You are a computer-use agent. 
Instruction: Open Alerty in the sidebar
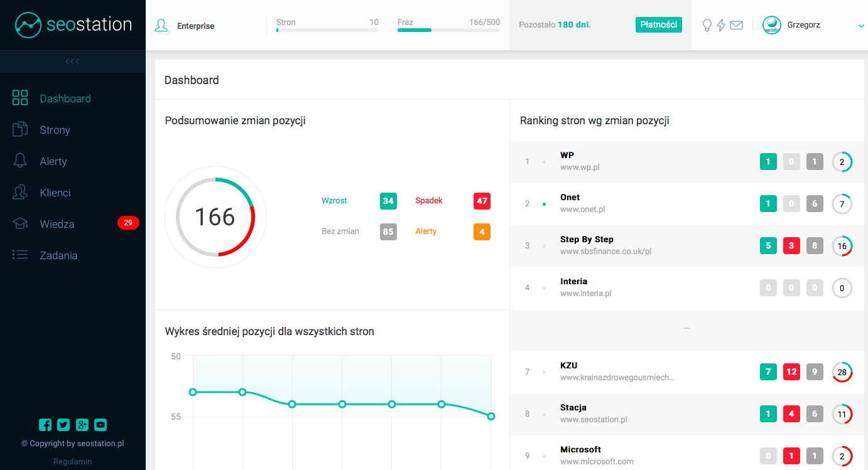click(x=53, y=161)
